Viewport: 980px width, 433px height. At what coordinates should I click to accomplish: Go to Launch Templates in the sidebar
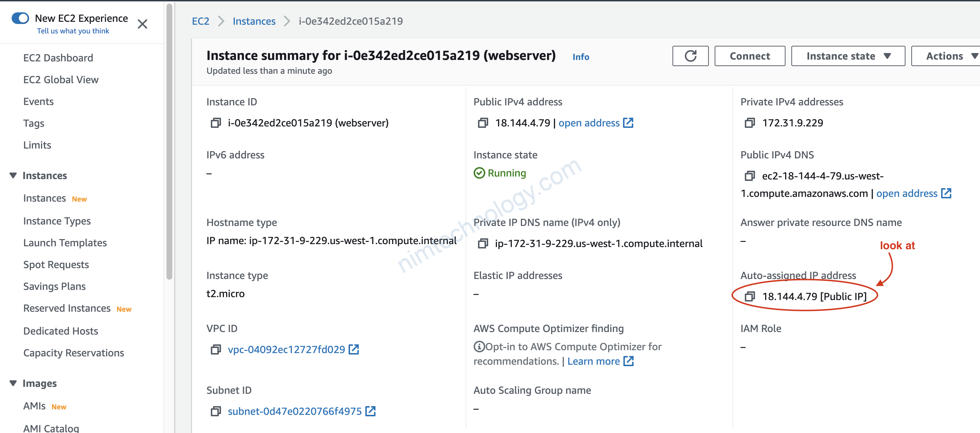pyautogui.click(x=65, y=243)
